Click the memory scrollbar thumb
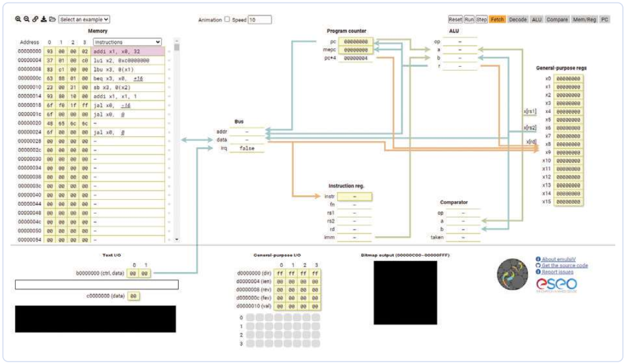The height and width of the screenshot is (364, 627). pyautogui.click(x=176, y=47)
